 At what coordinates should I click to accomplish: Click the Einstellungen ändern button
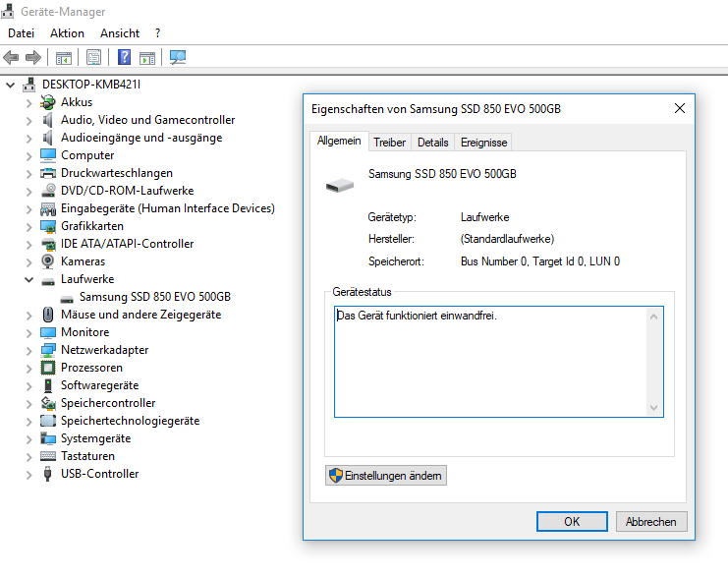pos(386,476)
